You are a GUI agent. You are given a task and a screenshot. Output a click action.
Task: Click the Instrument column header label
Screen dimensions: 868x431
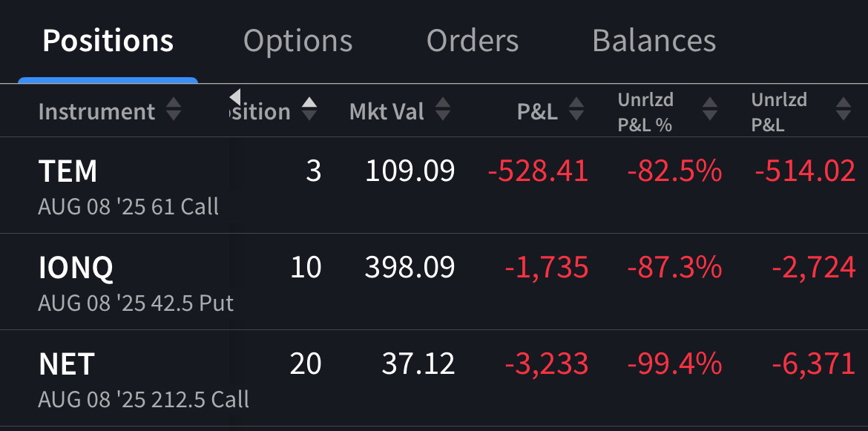coord(96,111)
